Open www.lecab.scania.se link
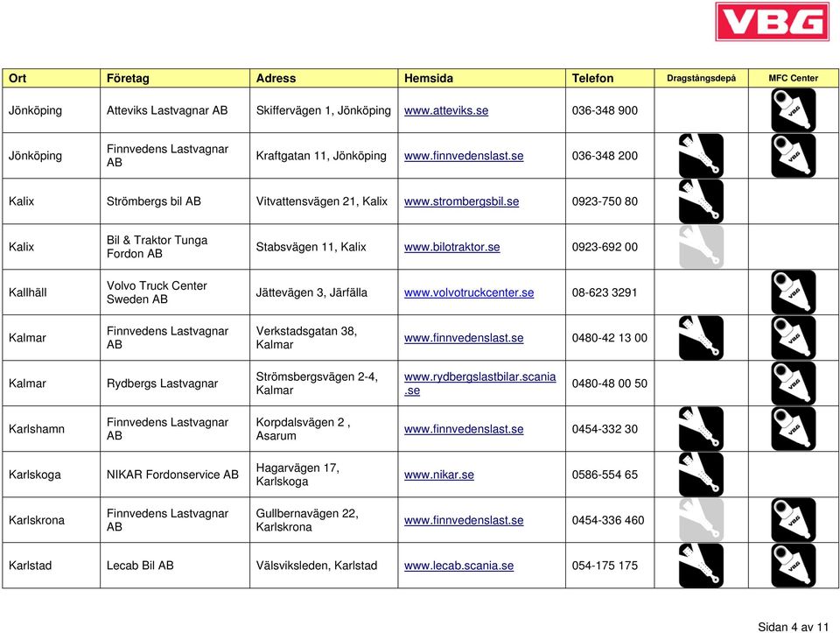840x633 pixels. point(458,566)
